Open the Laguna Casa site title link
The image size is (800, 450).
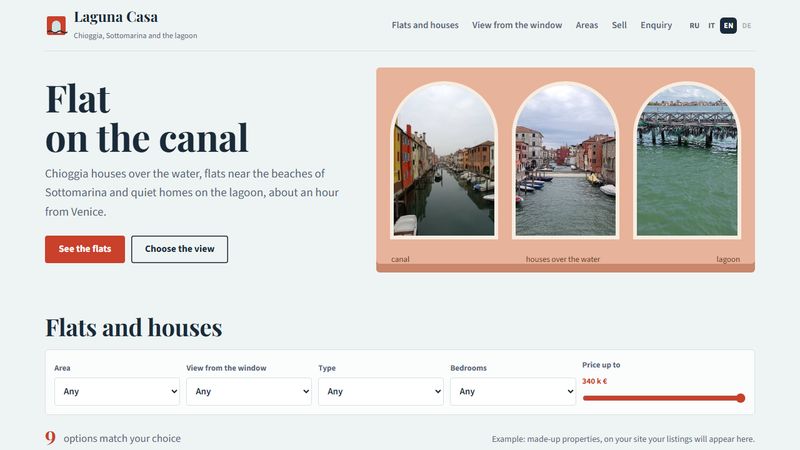[116, 17]
